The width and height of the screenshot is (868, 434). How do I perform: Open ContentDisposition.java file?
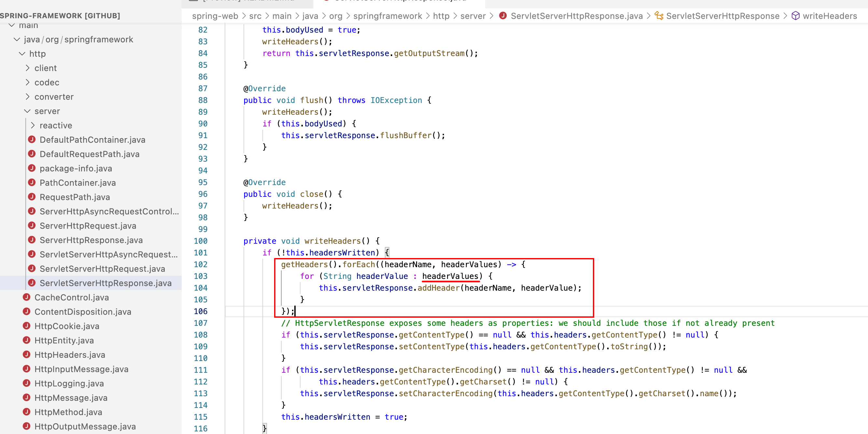(x=83, y=311)
